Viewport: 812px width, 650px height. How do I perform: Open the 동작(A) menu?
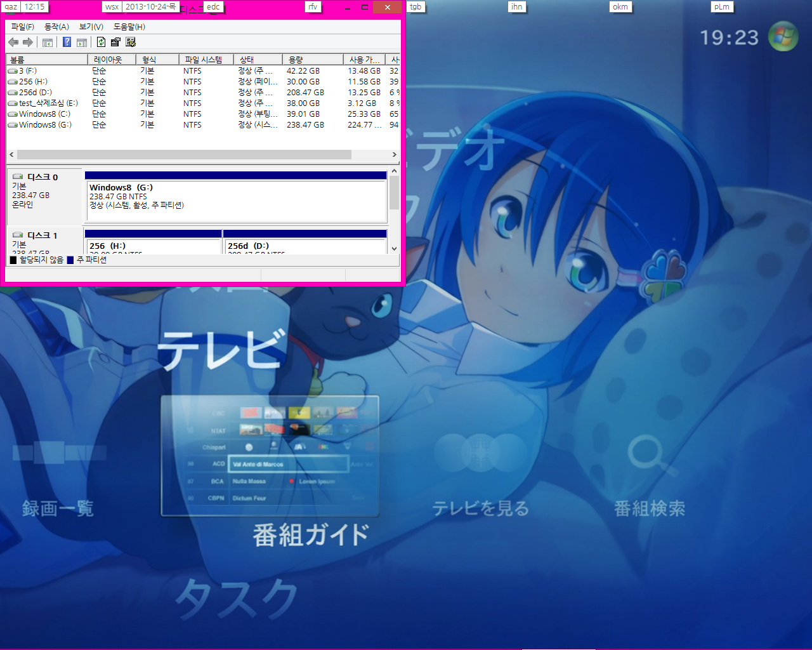coord(56,27)
